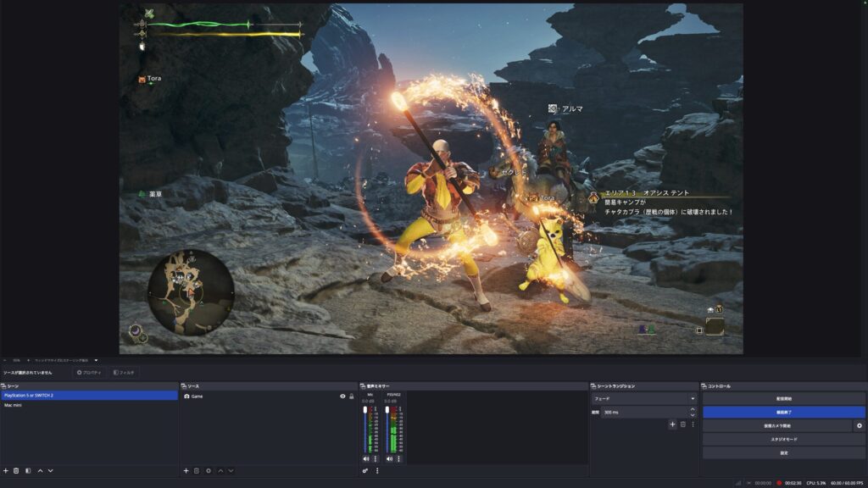The height and width of the screenshot is (488, 868).
Task: Add a new source with the plus icon
Action: tap(186, 471)
